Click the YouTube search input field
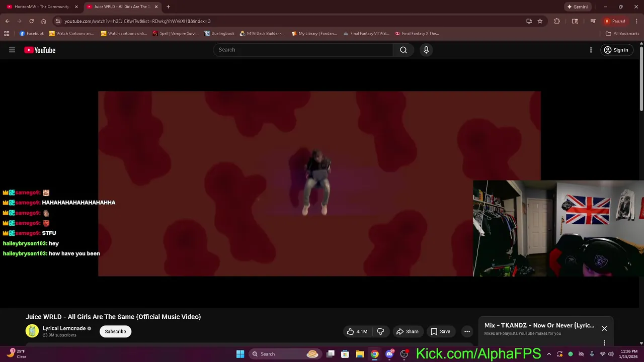 pos(303,50)
